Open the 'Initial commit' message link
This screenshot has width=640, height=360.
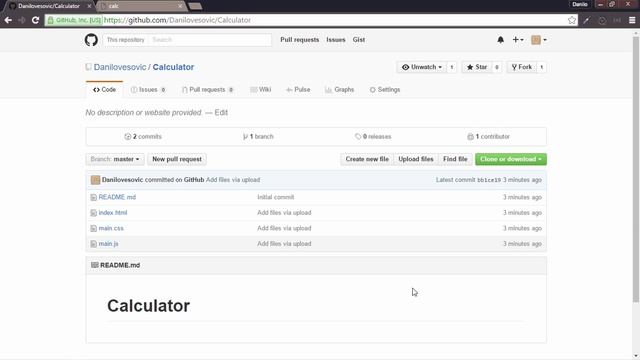pyautogui.click(x=276, y=197)
